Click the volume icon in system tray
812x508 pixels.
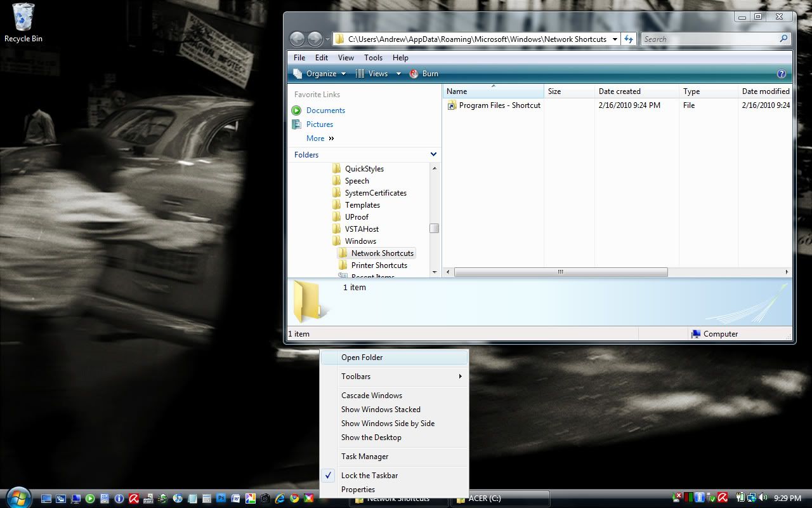[763, 497]
